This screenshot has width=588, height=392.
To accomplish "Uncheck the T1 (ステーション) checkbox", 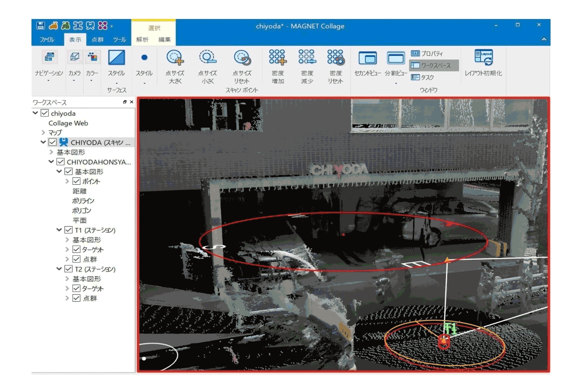I will (68, 230).
